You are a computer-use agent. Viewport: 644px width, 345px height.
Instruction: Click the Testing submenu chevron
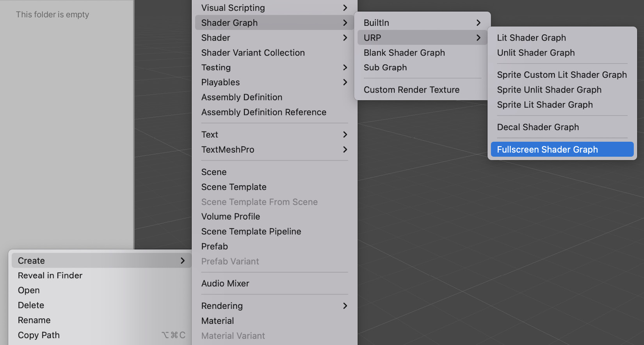(345, 67)
